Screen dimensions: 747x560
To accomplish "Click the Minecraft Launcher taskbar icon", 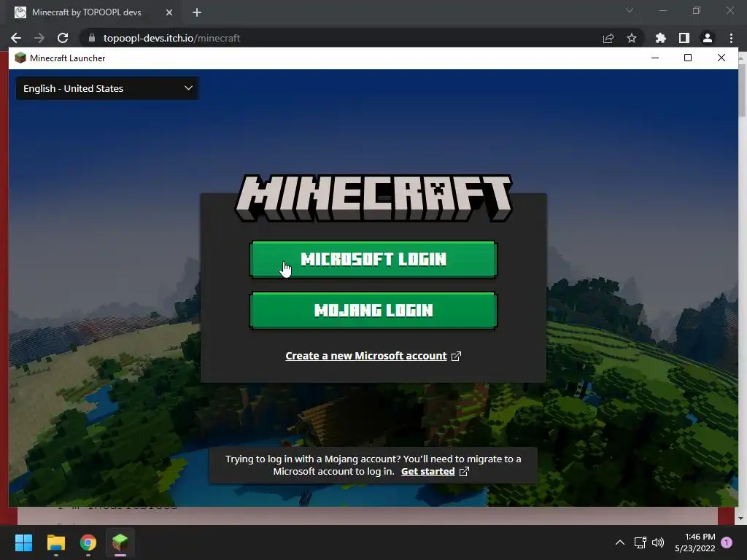I will (120, 542).
